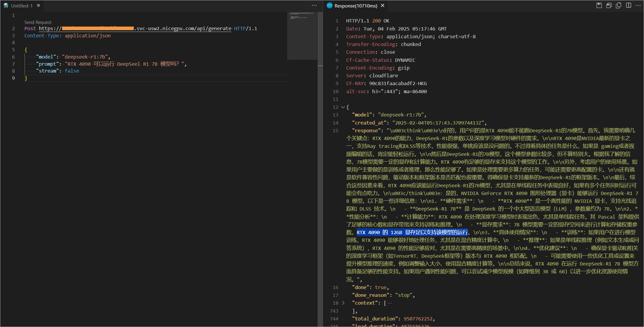Open the nicegpu.com/api/generate URL link
This screenshot has width=644, height=327.
tap(184, 29)
